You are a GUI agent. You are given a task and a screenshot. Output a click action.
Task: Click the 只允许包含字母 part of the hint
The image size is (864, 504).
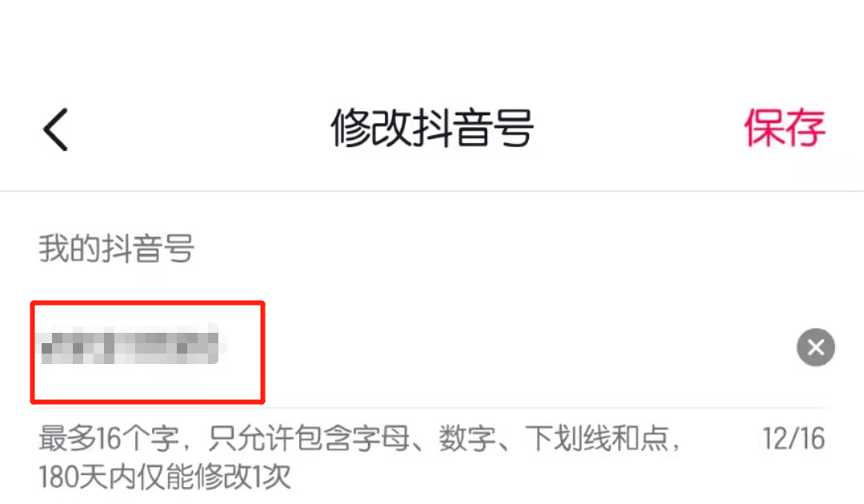[309, 439]
